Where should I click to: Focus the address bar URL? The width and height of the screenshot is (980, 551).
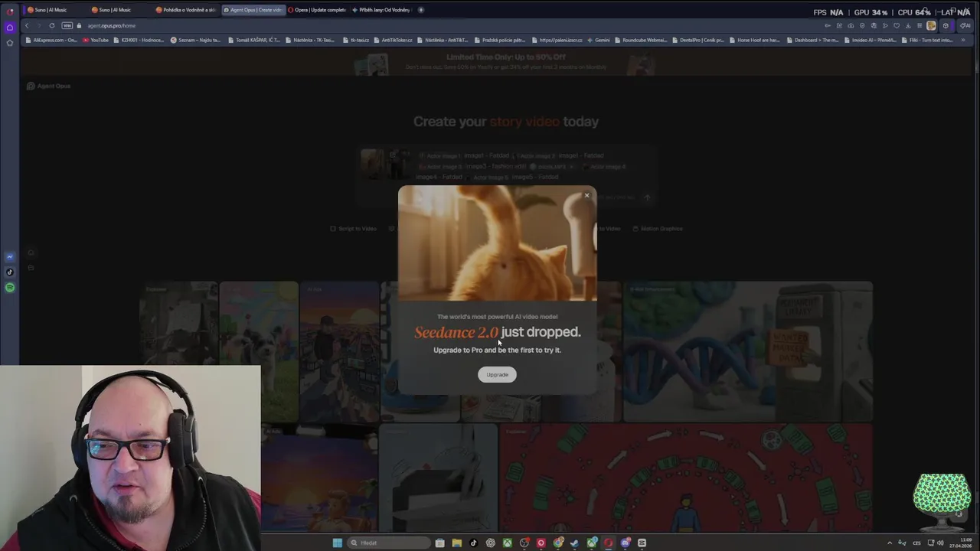112,25
